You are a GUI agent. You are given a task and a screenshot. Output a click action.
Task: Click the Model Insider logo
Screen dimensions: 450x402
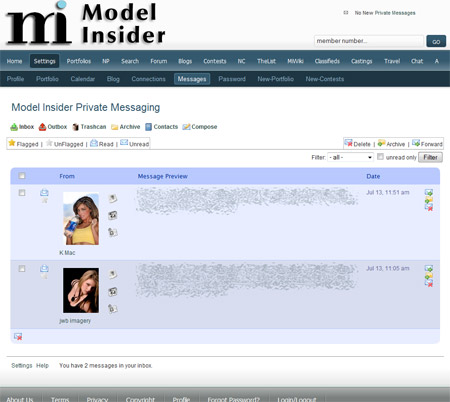tap(86, 24)
